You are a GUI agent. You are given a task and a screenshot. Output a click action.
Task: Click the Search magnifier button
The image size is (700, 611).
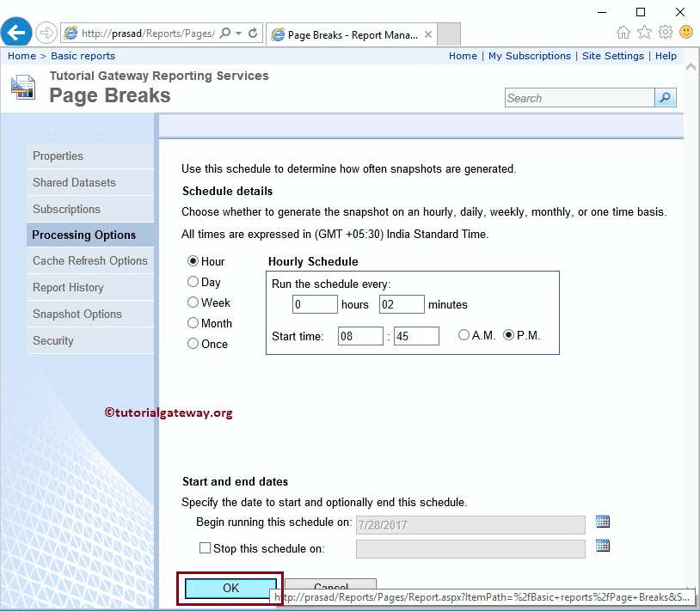click(666, 98)
